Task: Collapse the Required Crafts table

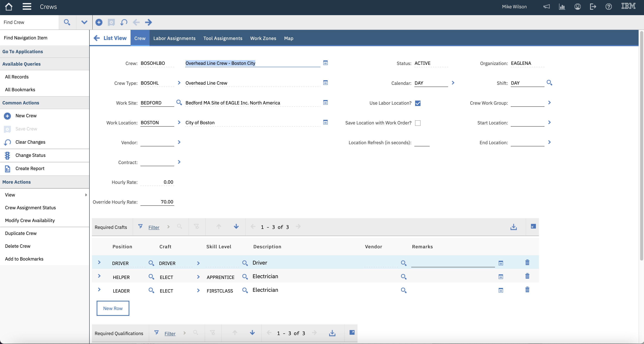Action: tap(533, 226)
